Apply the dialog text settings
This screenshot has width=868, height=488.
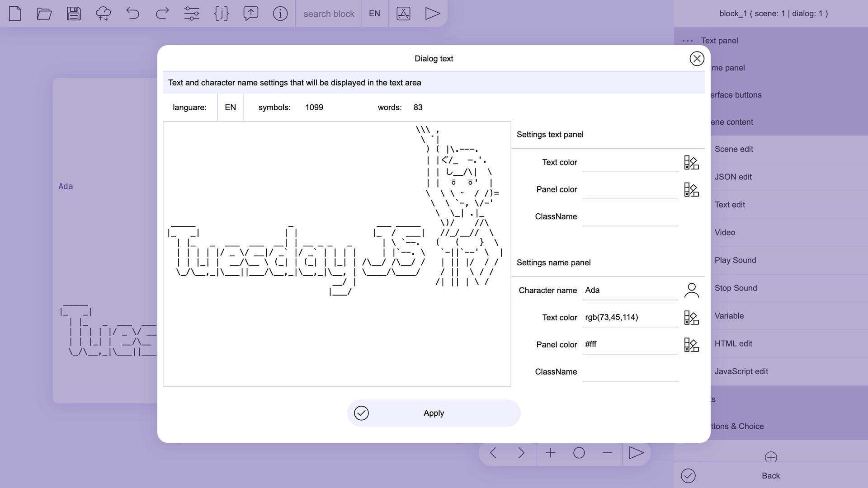(433, 413)
